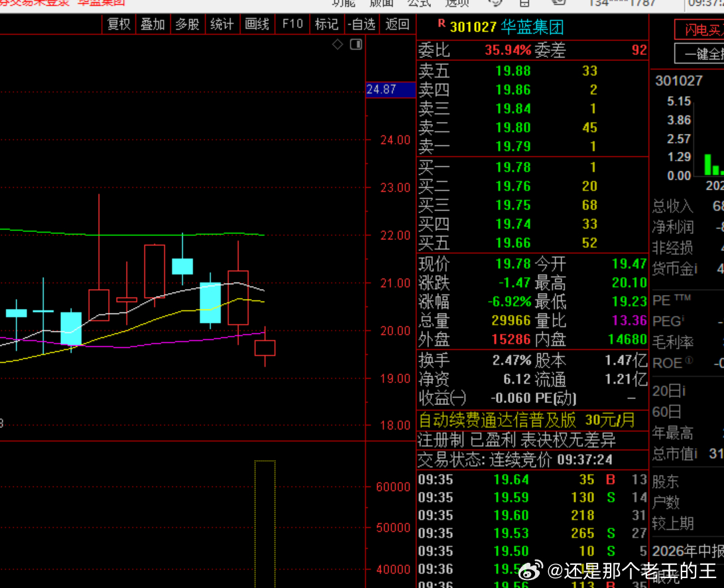The height and width of the screenshot is (588, 724).
Task: Click the 最低 value 19.23
Action: click(x=629, y=302)
